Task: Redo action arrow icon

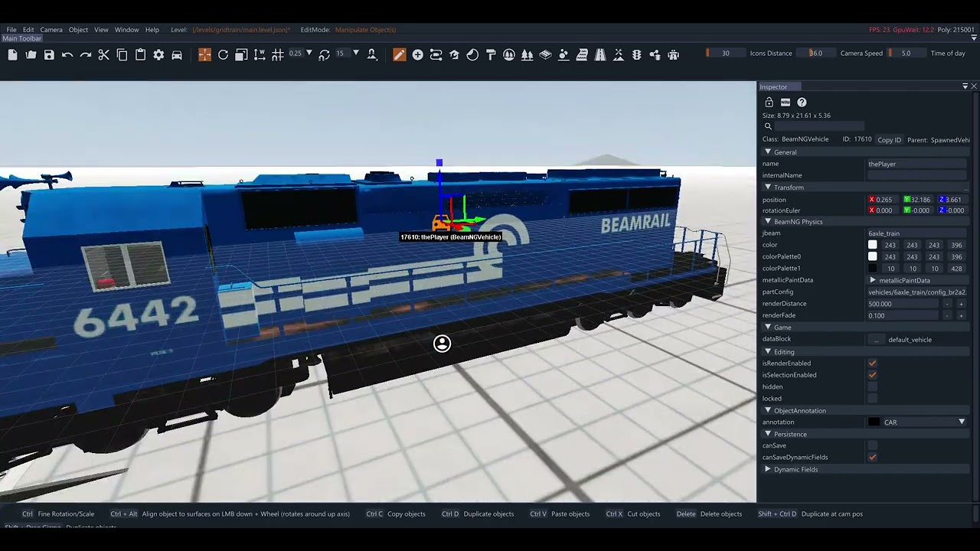Action: click(x=86, y=54)
